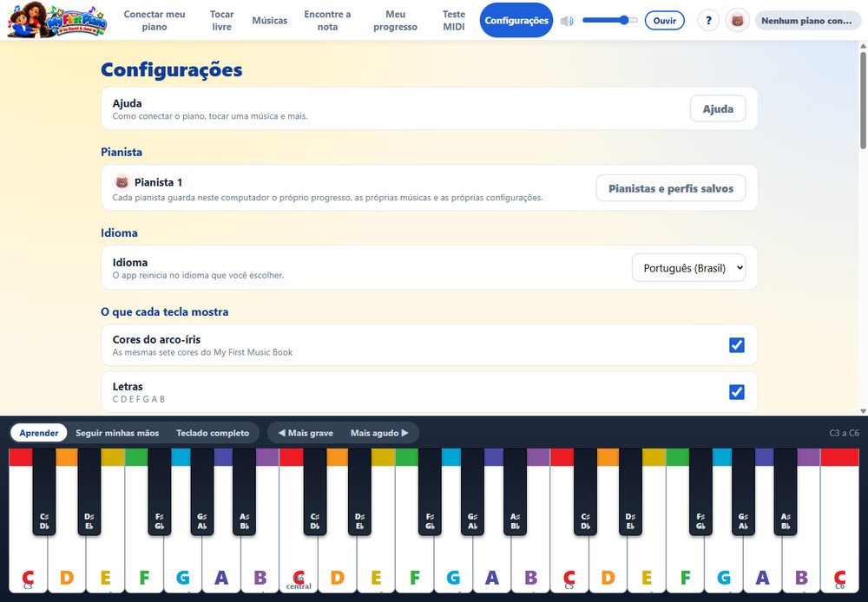Toggle the Cores do arco-íris checkbox
Viewport: 868px width, 602px height.
point(737,345)
